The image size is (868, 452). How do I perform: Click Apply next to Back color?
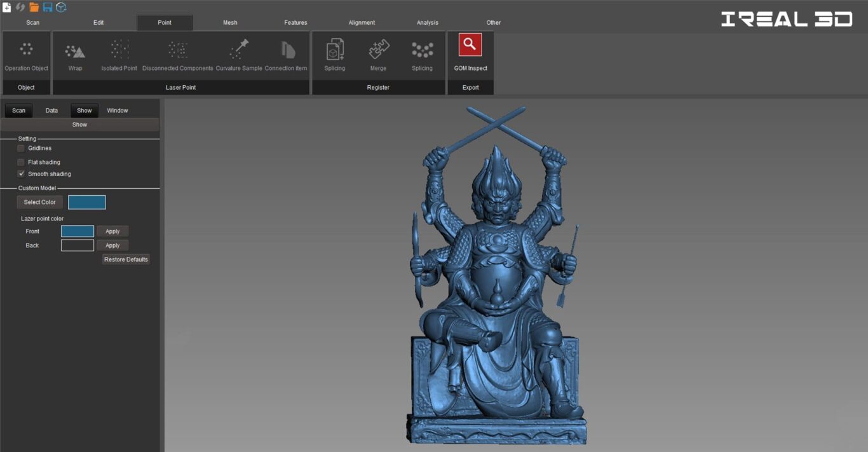[112, 245]
